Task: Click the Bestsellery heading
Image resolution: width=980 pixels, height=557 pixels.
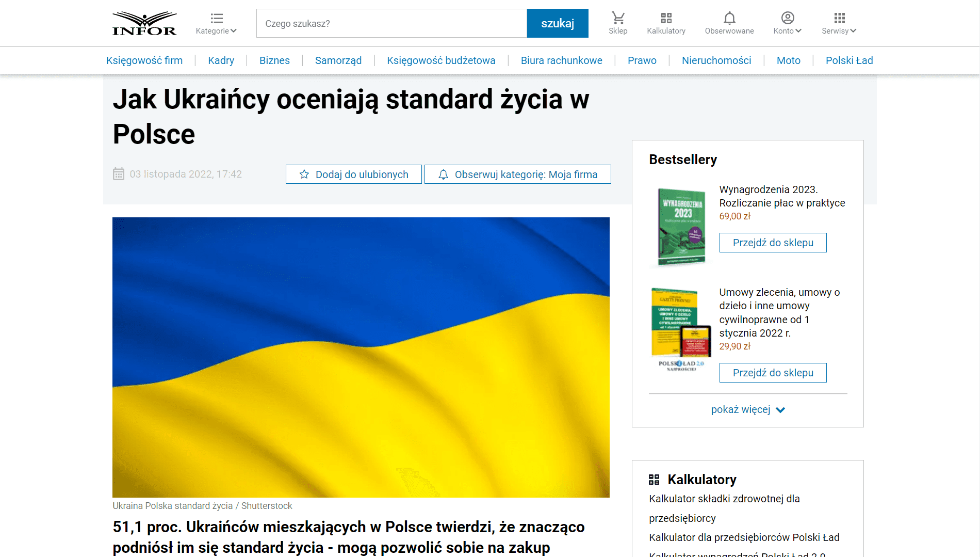Action: click(683, 160)
